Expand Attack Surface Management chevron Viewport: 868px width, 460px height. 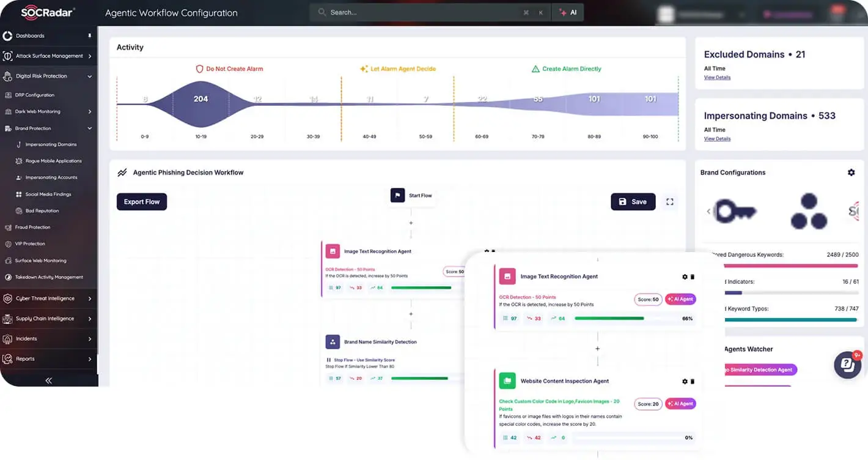tap(90, 56)
